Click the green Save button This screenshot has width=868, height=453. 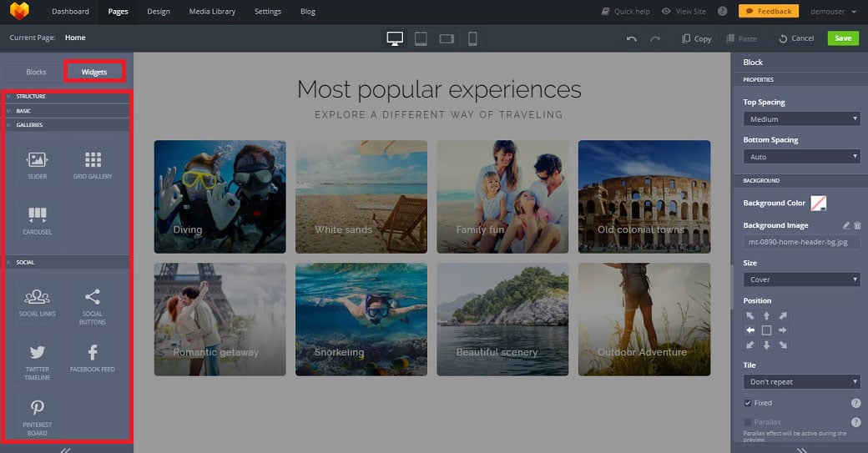click(843, 38)
